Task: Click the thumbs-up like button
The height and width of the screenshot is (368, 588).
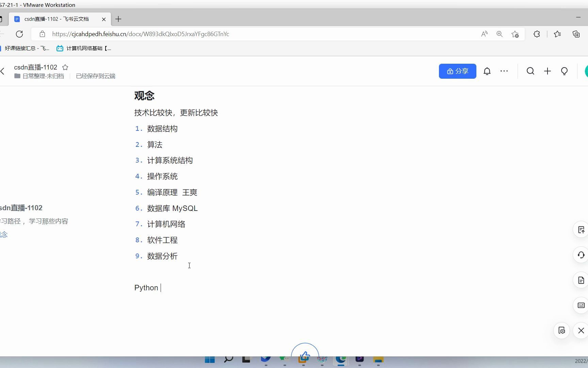Action: 305,351
